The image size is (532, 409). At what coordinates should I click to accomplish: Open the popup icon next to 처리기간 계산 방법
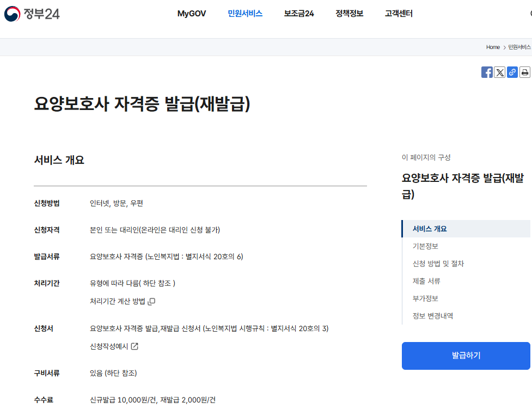152,301
